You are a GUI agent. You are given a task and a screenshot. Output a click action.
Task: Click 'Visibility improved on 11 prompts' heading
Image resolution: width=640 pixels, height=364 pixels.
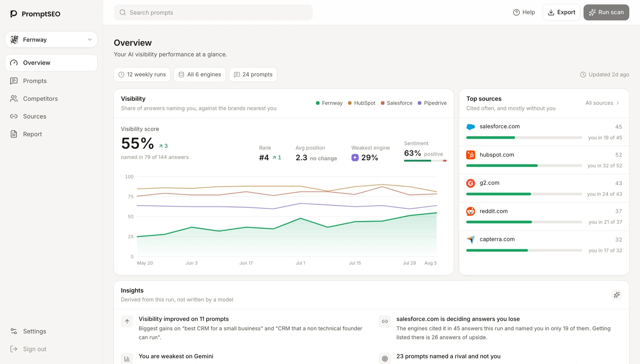tap(183, 319)
